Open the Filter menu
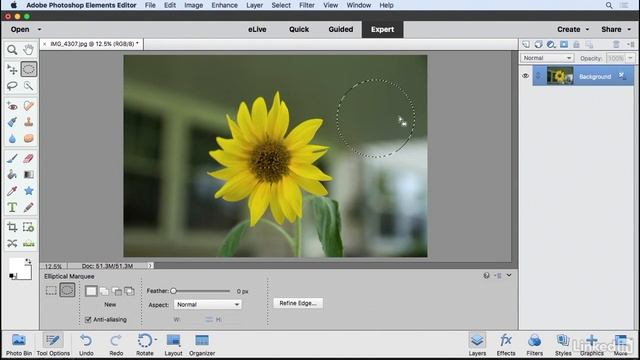Image resolution: width=640 pixels, height=360 pixels. (307, 5)
